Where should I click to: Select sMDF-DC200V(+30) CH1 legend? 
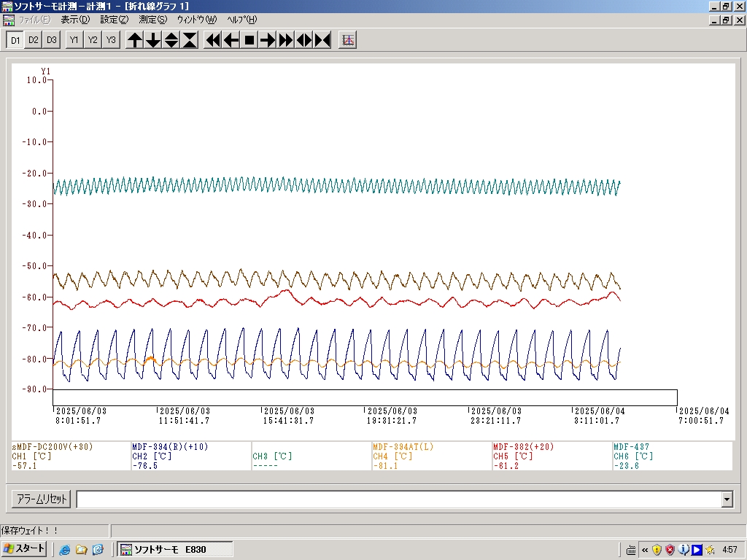coord(71,456)
